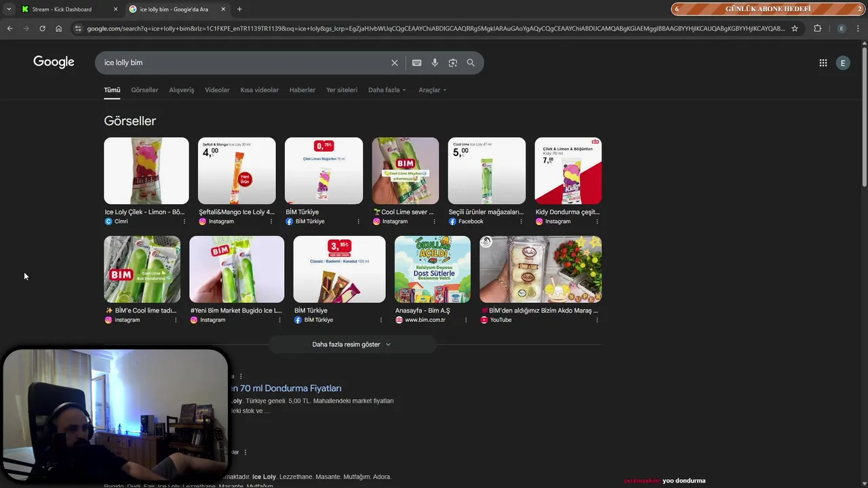Viewport: 868px width, 488px height.
Task: Close the Stream - Kick Dashboard tab
Action: coord(115,9)
